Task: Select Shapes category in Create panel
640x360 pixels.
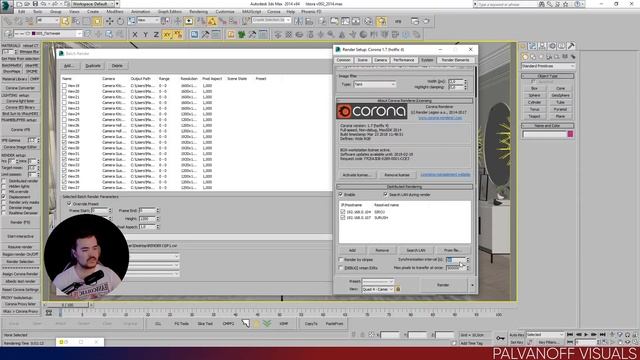Action: tap(533, 56)
